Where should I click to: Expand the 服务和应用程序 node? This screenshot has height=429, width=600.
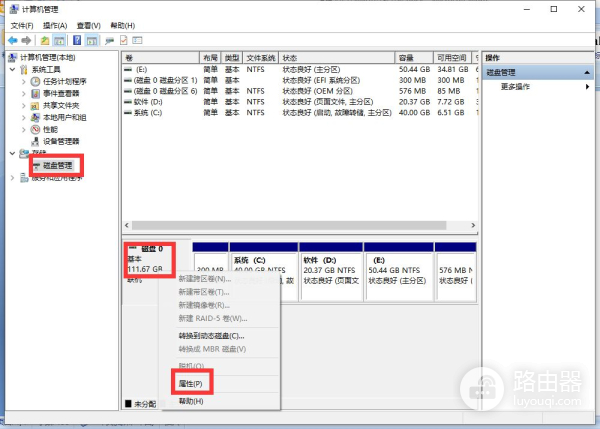[12, 178]
